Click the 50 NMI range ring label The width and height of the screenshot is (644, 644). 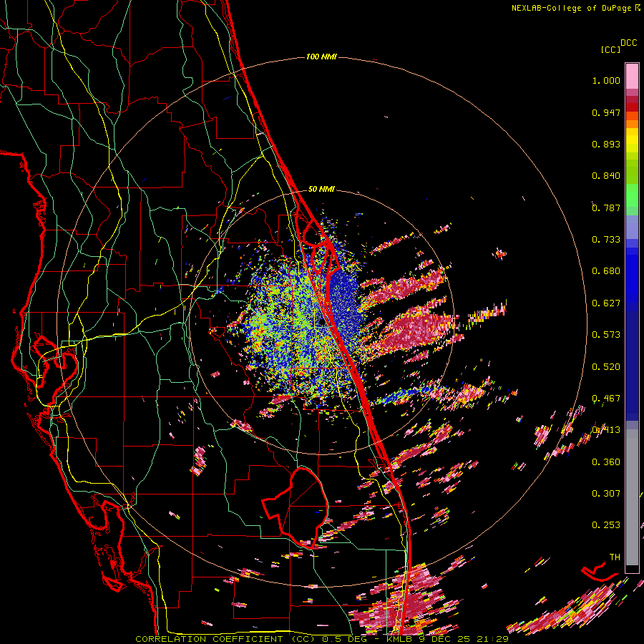321,189
